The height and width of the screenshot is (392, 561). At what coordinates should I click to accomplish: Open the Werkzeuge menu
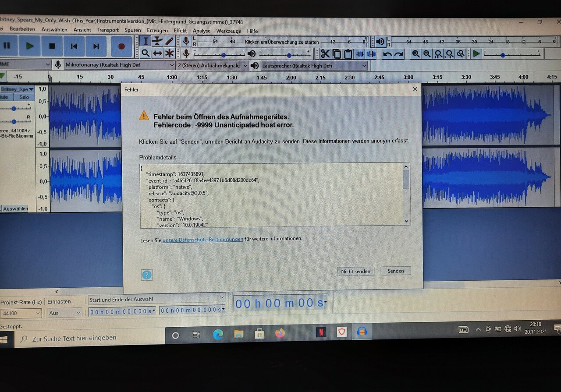coord(229,31)
